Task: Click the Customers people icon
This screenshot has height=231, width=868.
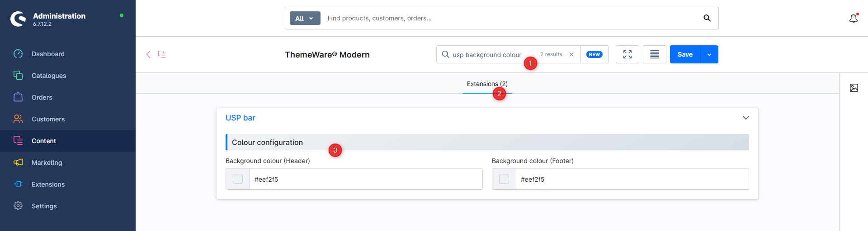Action: pos(18,119)
